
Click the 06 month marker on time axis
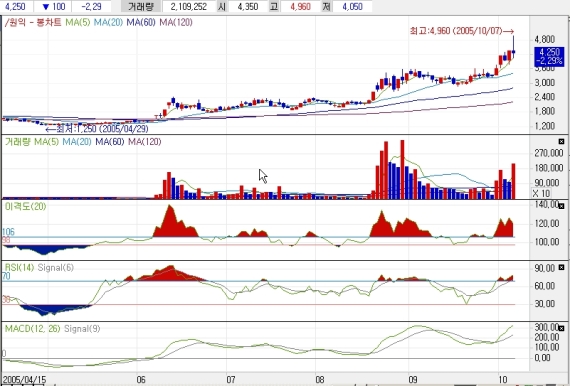tap(141, 380)
